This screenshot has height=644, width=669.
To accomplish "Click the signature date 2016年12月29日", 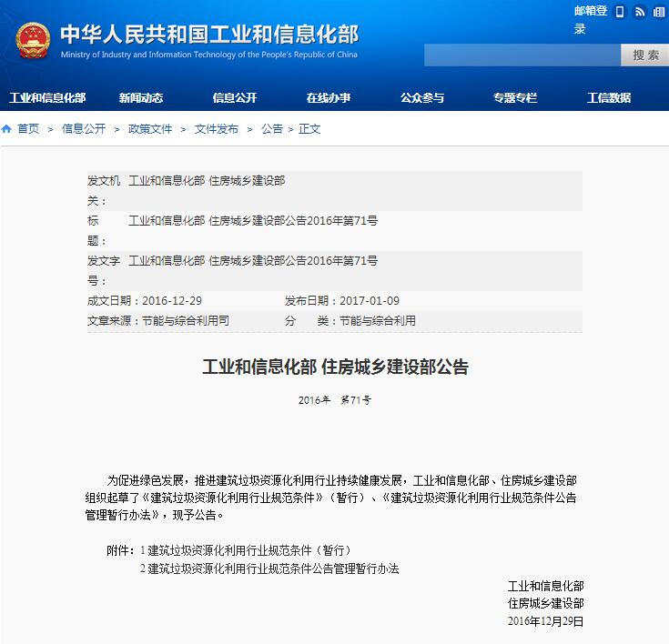I will pyautogui.click(x=546, y=621).
